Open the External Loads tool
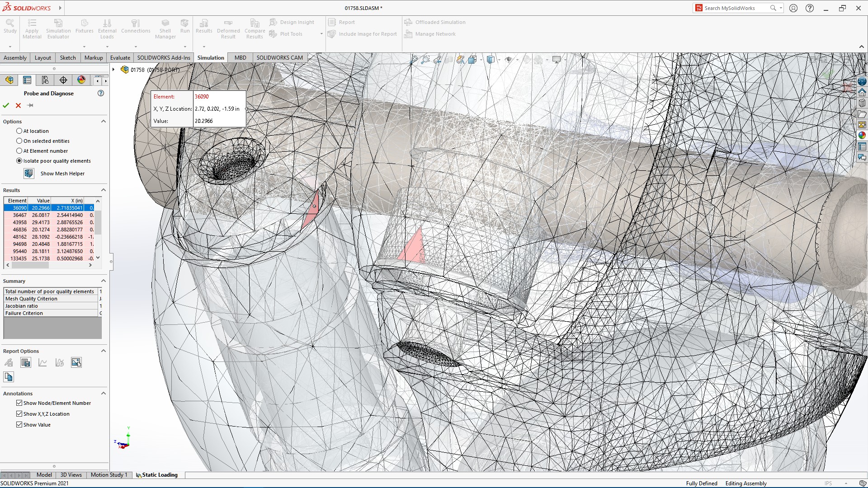This screenshot has width=868, height=488. point(107,28)
